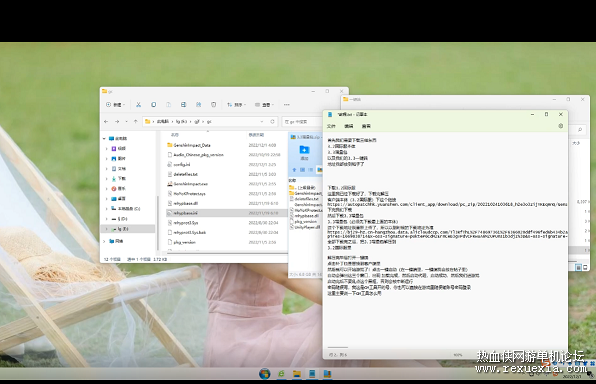596x384 pixels.
Task: Open the Edit menu in Notepad
Action: [349, 126]
